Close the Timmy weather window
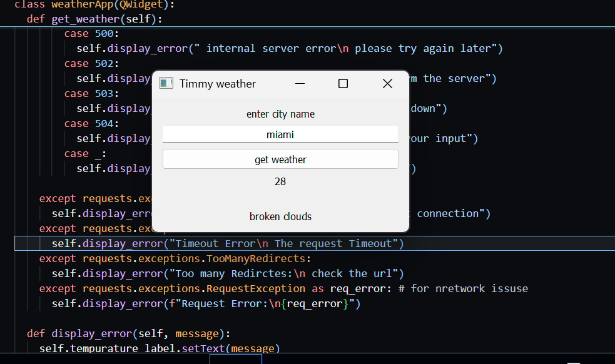Screen dimensions: 615x364 point(387,84)
